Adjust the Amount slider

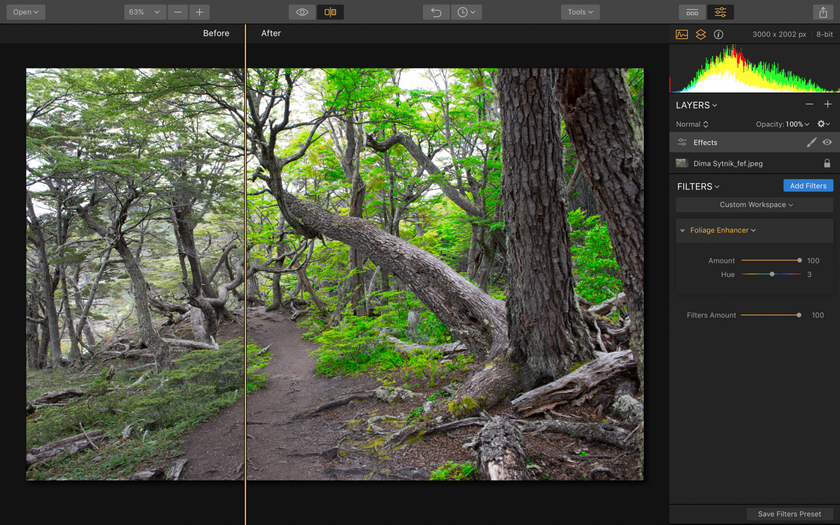pos(771,260)
